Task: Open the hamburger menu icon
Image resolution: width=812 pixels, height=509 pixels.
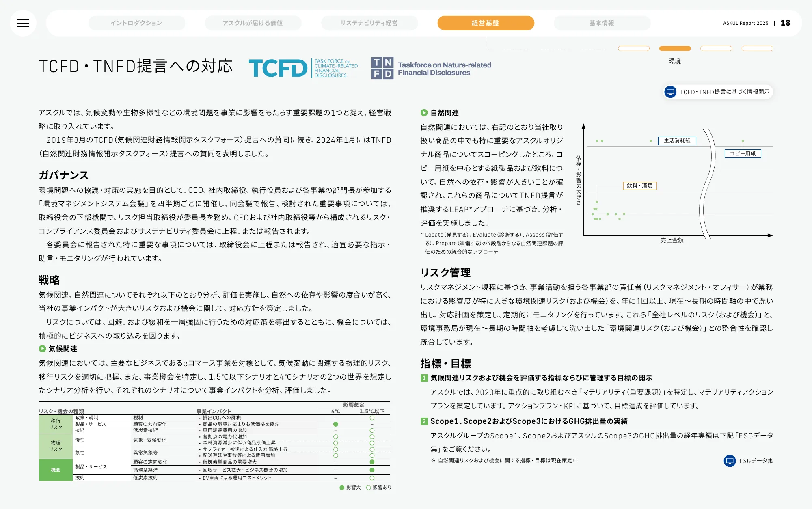Action: (23, 23)
